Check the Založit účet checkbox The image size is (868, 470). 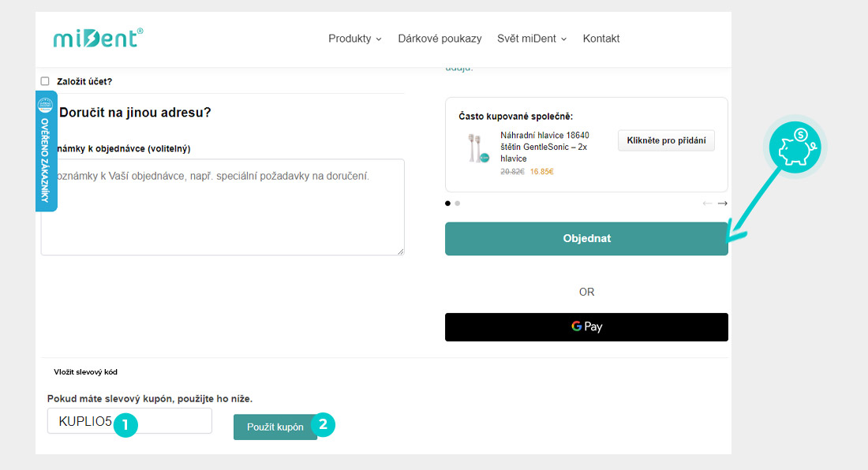pos(45,81)
